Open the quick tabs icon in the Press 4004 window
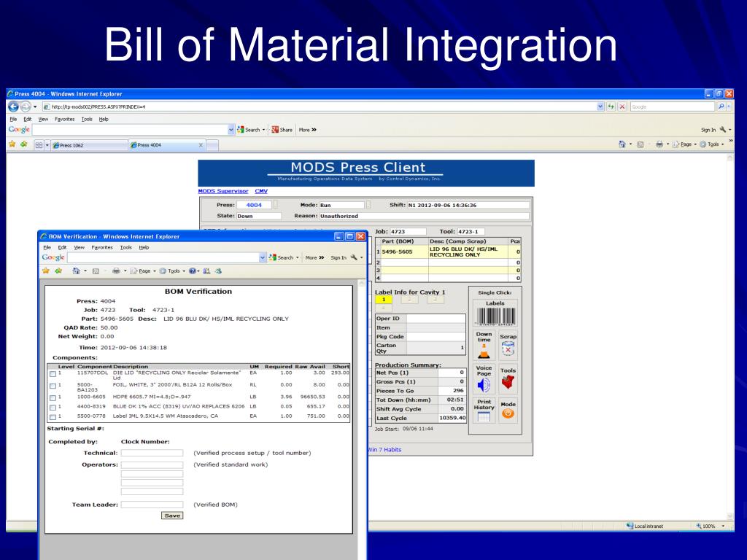 (x=39, y=145)
